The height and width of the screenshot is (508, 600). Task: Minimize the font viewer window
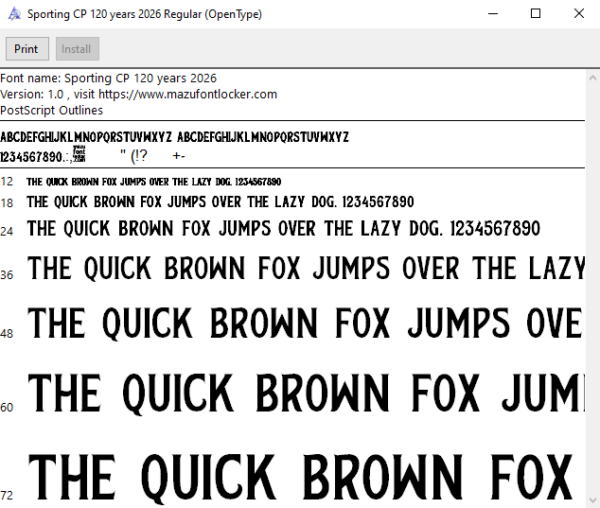point(493,14)
